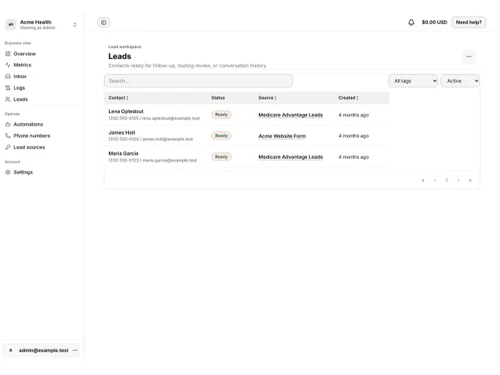Click the Metrics sidebar icon

point(8,65)
